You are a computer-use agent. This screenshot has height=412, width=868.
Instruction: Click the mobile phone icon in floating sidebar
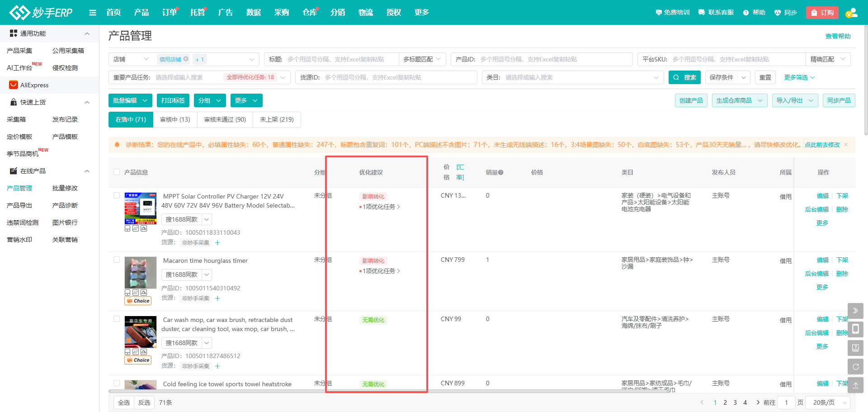click(x=855, y=329)
